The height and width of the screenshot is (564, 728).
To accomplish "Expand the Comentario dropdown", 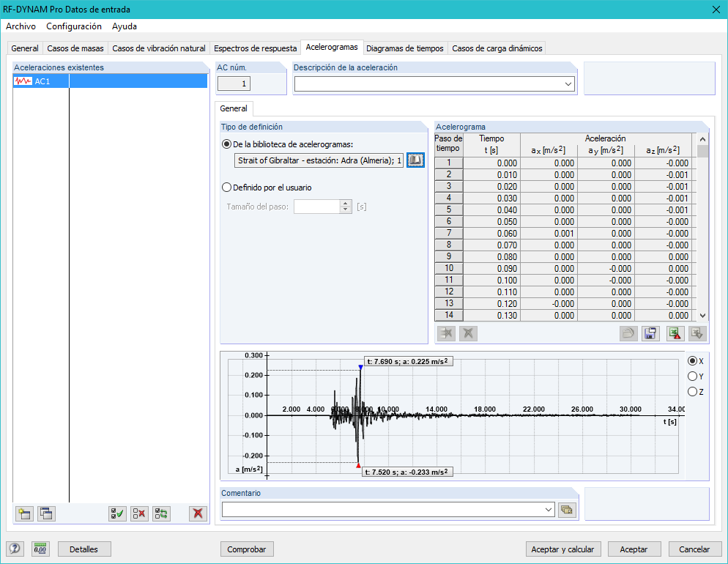I will click(x=549, y=510).
